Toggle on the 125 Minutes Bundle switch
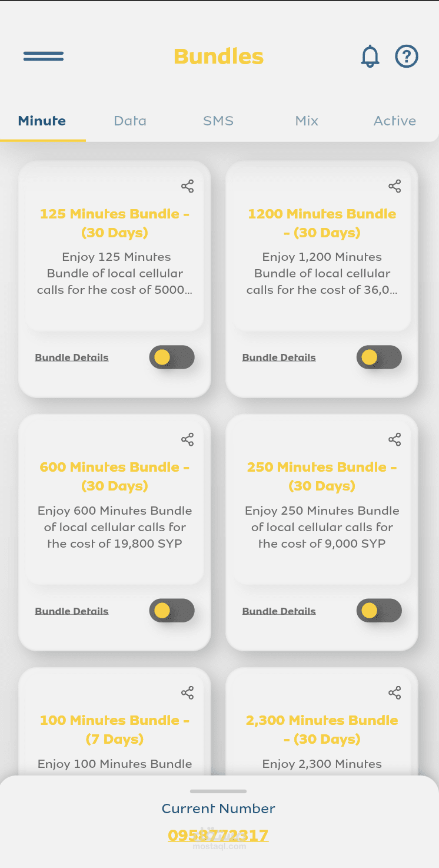 pos(172,357)
